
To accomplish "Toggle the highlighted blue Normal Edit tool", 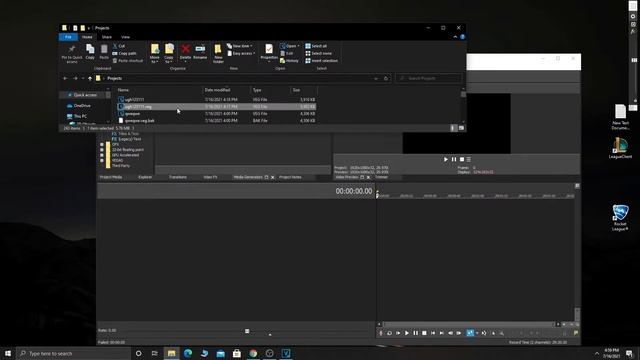I will click(x=470, y=333).
